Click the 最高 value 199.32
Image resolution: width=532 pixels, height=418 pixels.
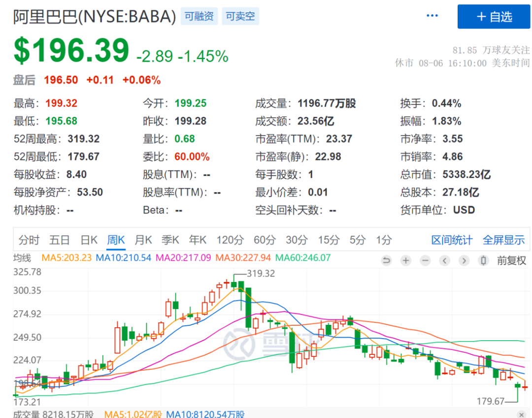[x=62, y=103]
